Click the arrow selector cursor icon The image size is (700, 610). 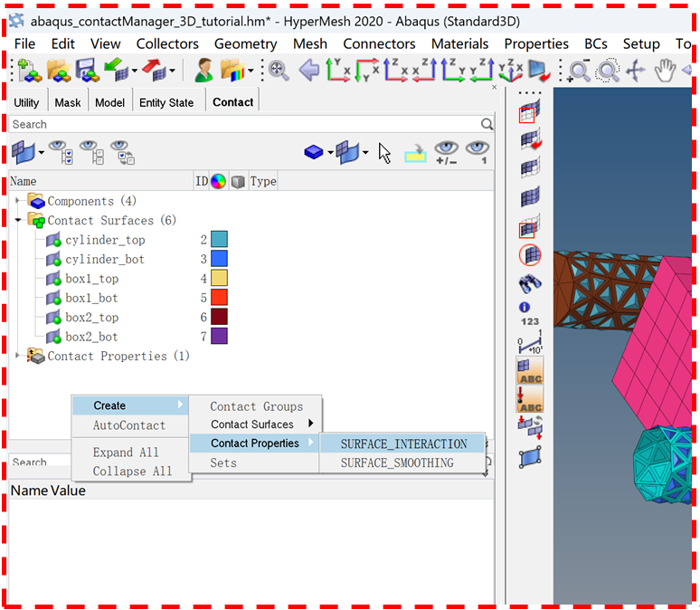(x=384, y=153)
